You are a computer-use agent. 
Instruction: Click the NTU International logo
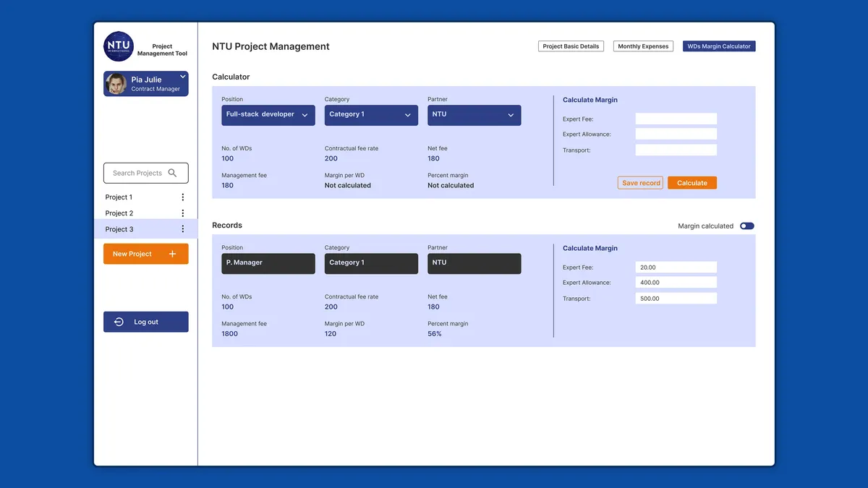(x=119, y=46)
